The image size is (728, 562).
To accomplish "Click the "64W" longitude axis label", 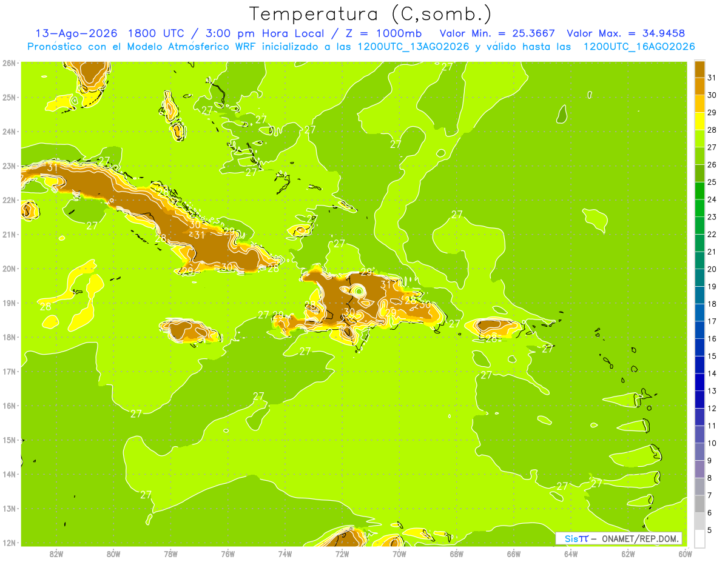I will pyautogui.click(x=571, y=554).
